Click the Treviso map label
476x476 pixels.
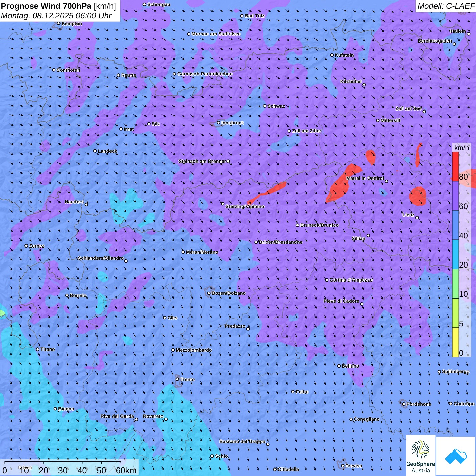click(x=354, y=466)
